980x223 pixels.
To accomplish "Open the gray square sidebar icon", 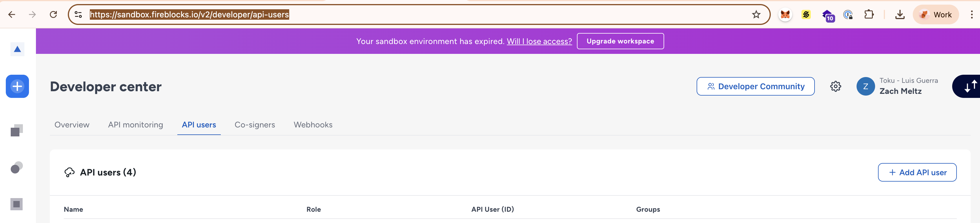I will pos(16,204).
